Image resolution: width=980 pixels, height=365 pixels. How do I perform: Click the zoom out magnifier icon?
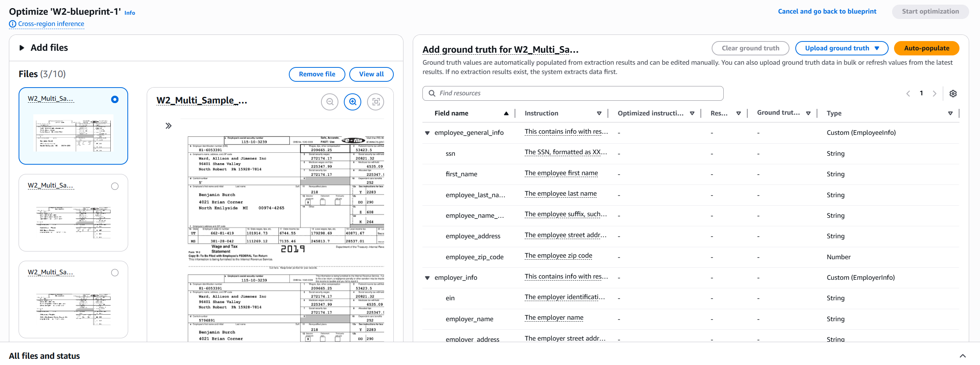coord(330,102)
